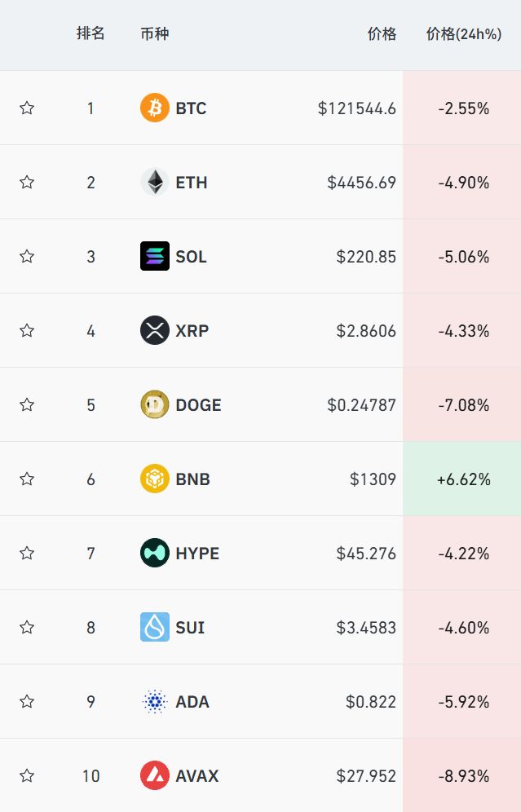Sort by 价格(24h%) column header
Image resolution: width=521 pixels, height=812 pixels.
pos(463,33)
